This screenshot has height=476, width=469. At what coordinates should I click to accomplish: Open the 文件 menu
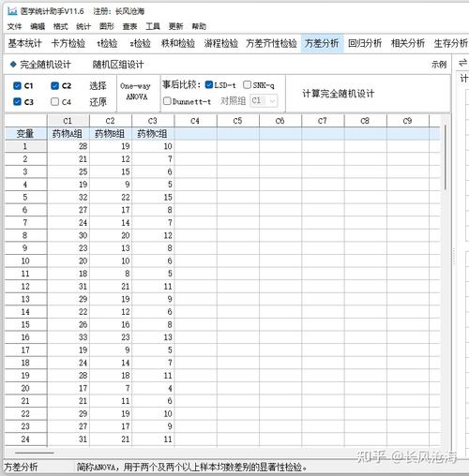[14, 26]
